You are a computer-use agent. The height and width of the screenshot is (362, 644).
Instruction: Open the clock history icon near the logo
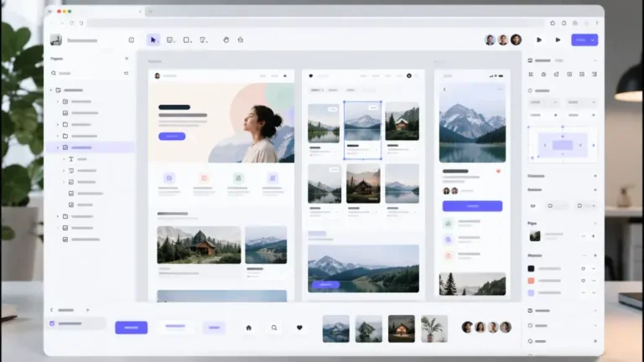(132, 40)
